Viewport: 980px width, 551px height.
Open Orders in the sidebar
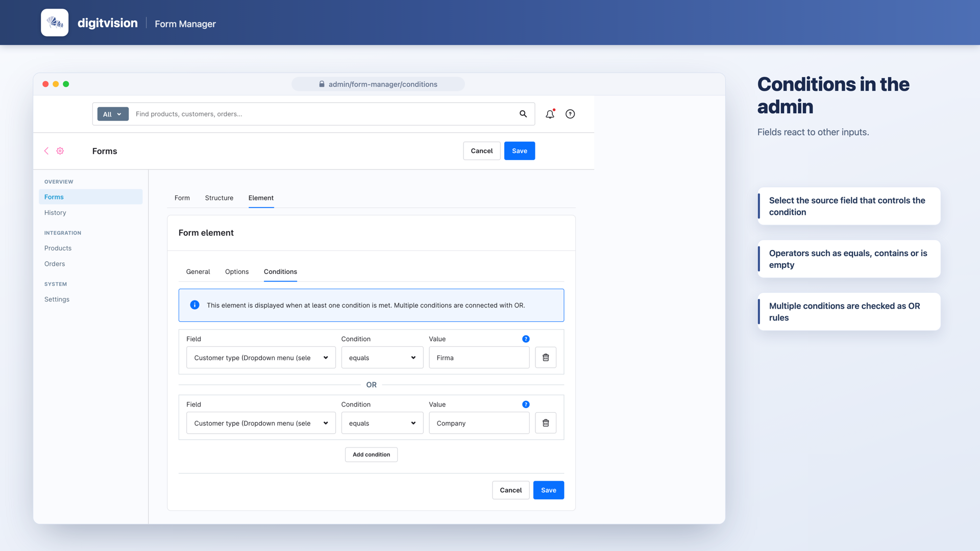[x=55, y=264]
